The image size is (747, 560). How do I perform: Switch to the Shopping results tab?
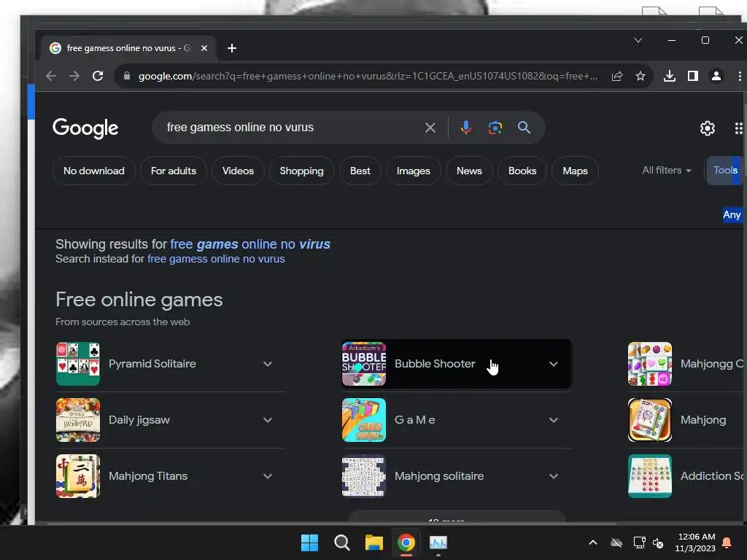point(301,171)
